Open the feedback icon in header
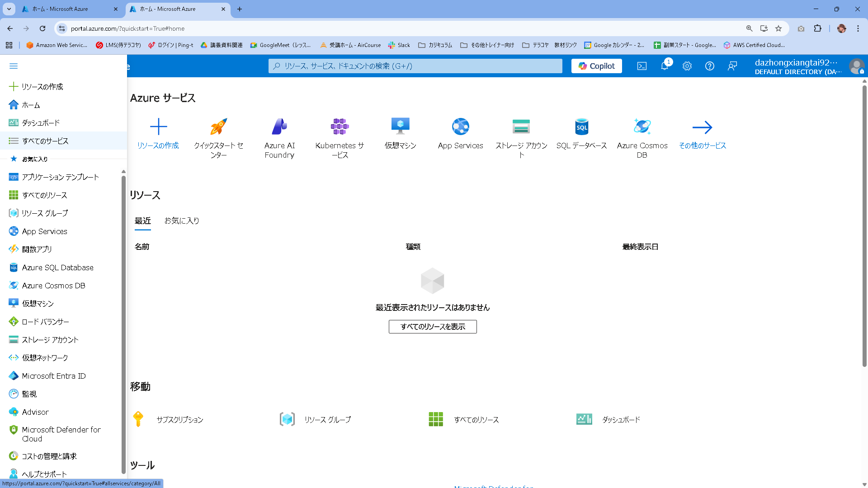The width and height of the screenshot is (868, 488). coord(732,66)
